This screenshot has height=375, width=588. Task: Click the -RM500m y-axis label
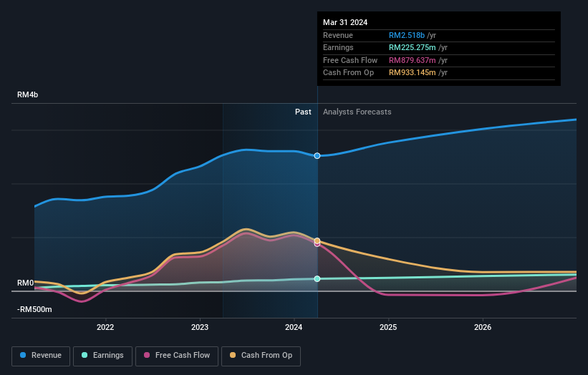coord(34,309)
